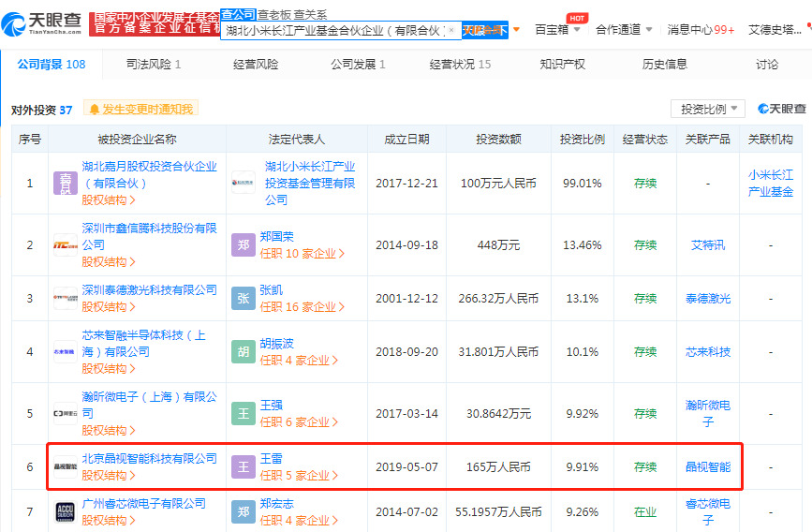Expand 任职 4 家企业 for 胡振波
Viewport: 812px width, 532px height.
299,360
